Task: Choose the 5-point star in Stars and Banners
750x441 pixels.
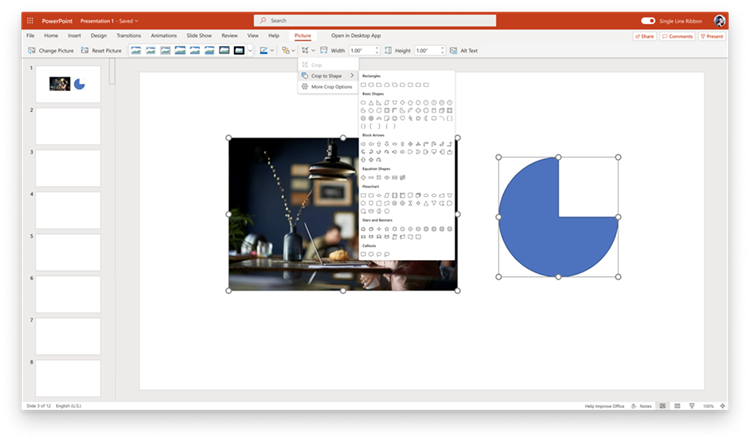Action: 386,229
